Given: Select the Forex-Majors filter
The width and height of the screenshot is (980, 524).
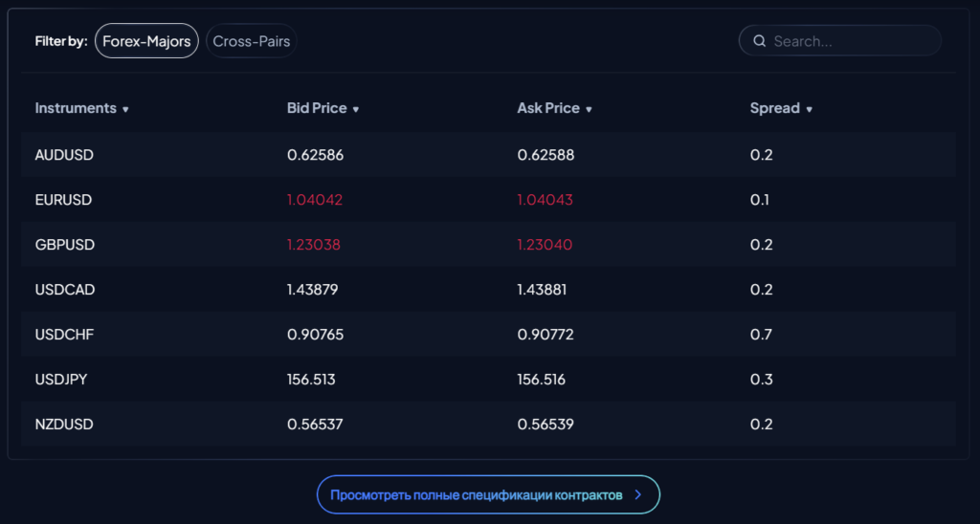Looking at the screenshot, I should 146,41.
